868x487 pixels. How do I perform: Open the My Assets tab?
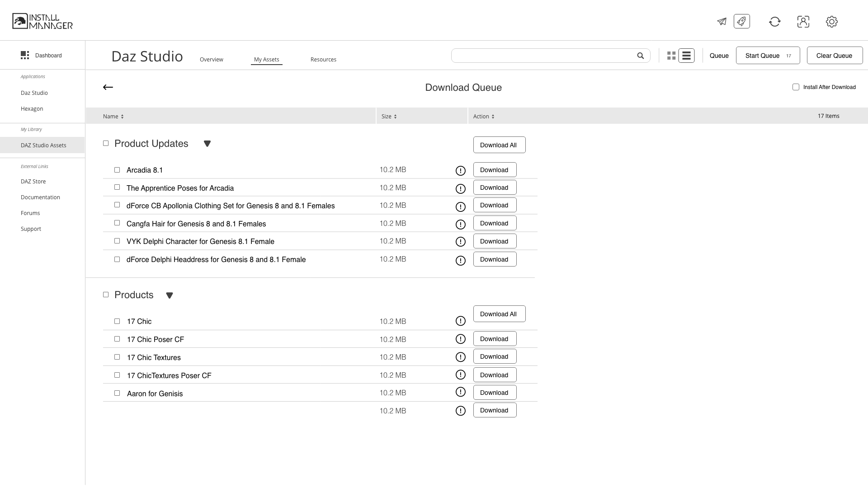pyautogui.click(x=267, y=59)
